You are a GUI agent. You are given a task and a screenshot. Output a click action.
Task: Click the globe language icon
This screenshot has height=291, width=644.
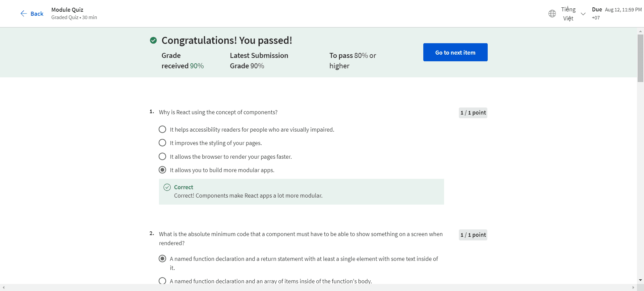click(x=552, y=14)
